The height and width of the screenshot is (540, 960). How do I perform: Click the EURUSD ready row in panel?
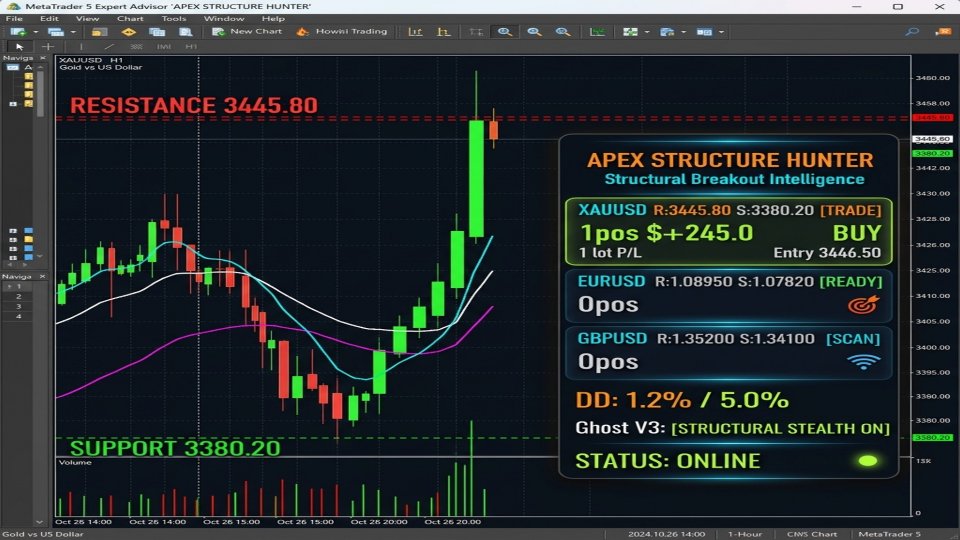(729, 296)
